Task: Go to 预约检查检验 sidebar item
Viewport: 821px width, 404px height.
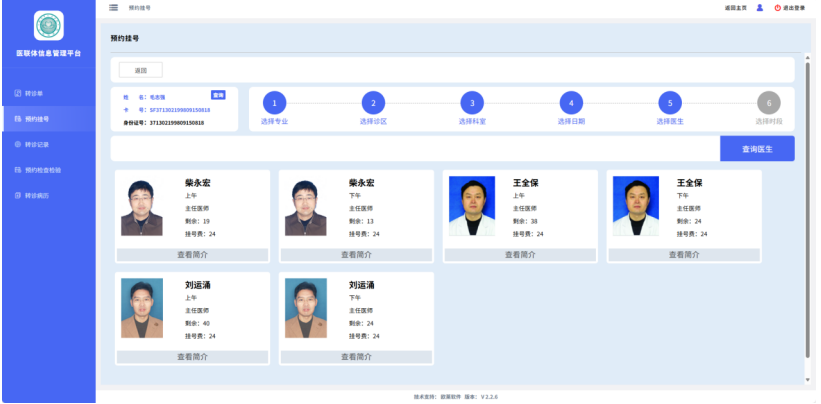Action: click(x=42, y=170)
